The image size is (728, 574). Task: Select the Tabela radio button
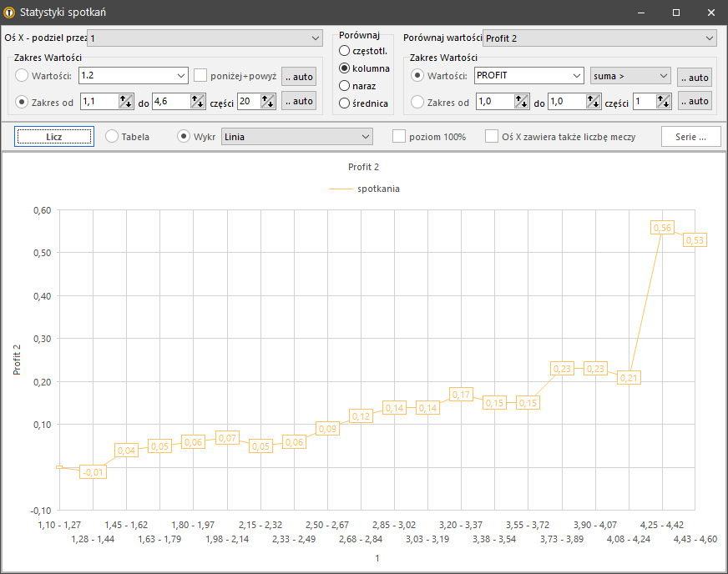[x=112, y=136]
